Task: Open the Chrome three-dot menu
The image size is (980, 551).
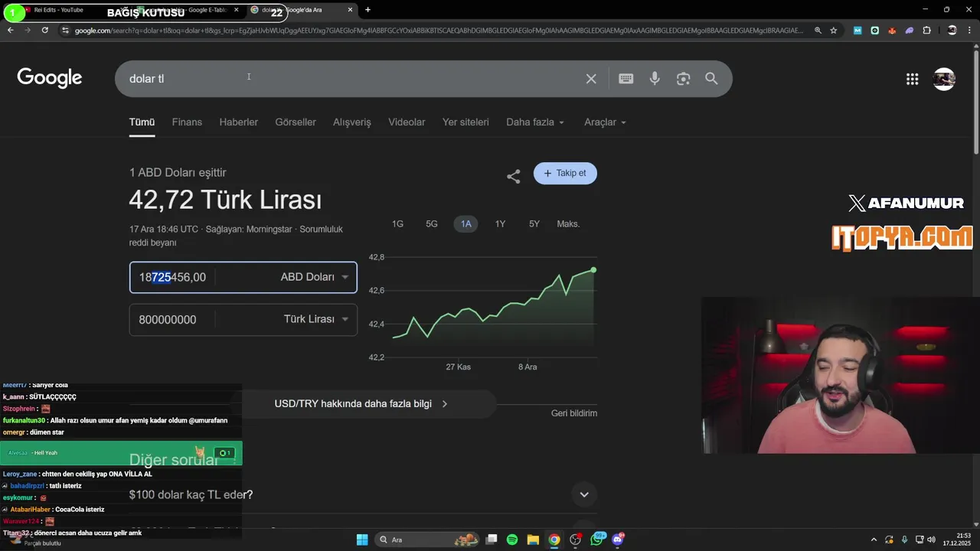Action: pos(970,30)
